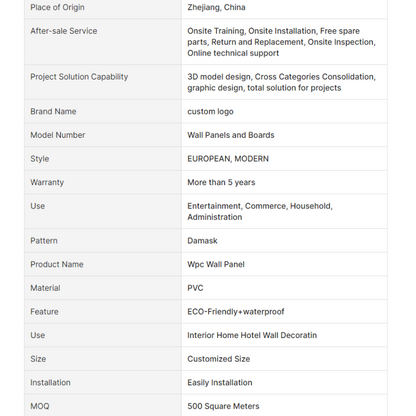Select the PVC material value
The width and height of the screenshot is (416, 416).
tap(195, 288)
